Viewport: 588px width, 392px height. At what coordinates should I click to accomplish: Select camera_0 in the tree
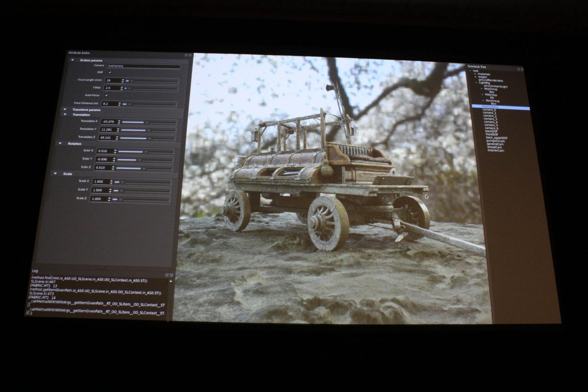489,109
